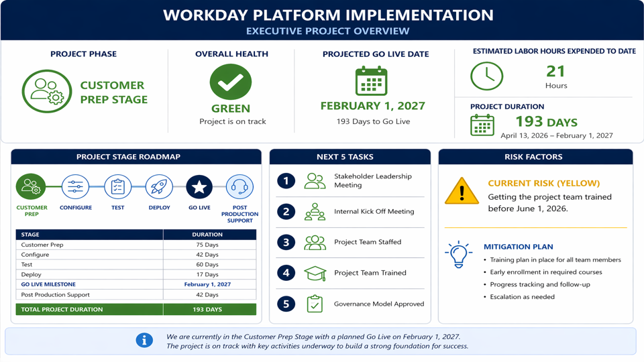The width and height of the screenshot is (644, 362).
Task: Select the Go Live star stage icon
Action: 199,187
